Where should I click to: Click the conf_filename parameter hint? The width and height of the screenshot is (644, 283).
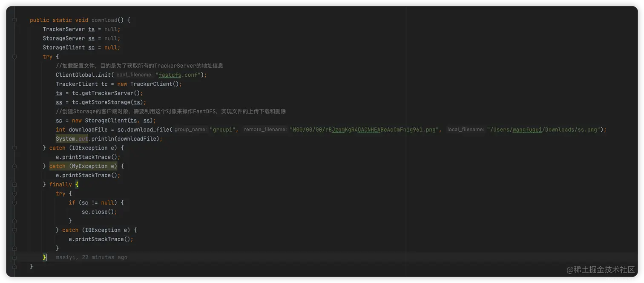click(134, 75)
